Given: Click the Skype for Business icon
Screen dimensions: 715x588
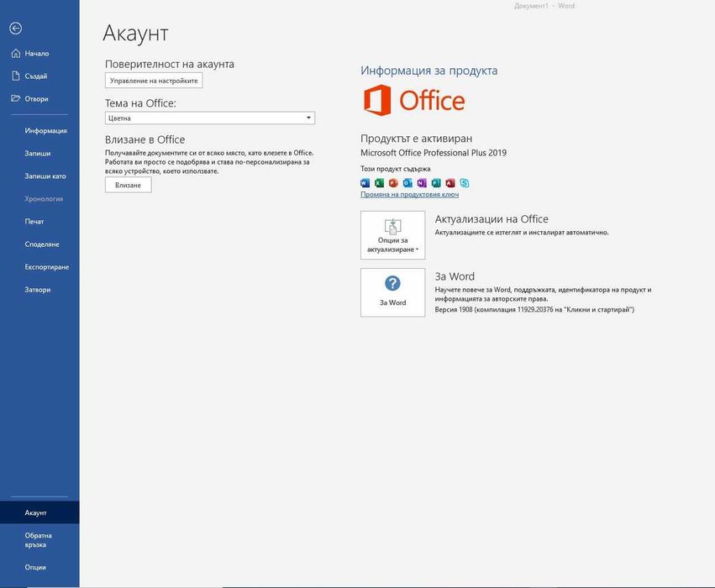Looking at the screenshot, I should 464,183.
